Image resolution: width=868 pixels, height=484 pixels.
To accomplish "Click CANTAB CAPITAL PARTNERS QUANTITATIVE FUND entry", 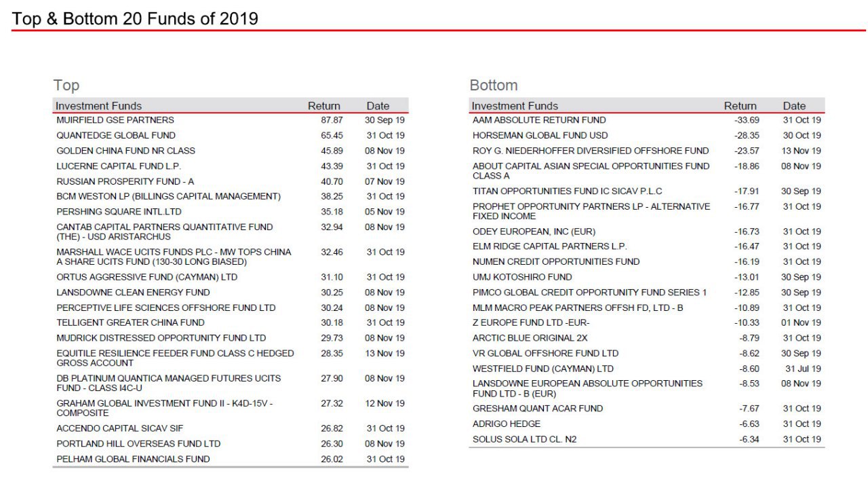I will (165, 231).
